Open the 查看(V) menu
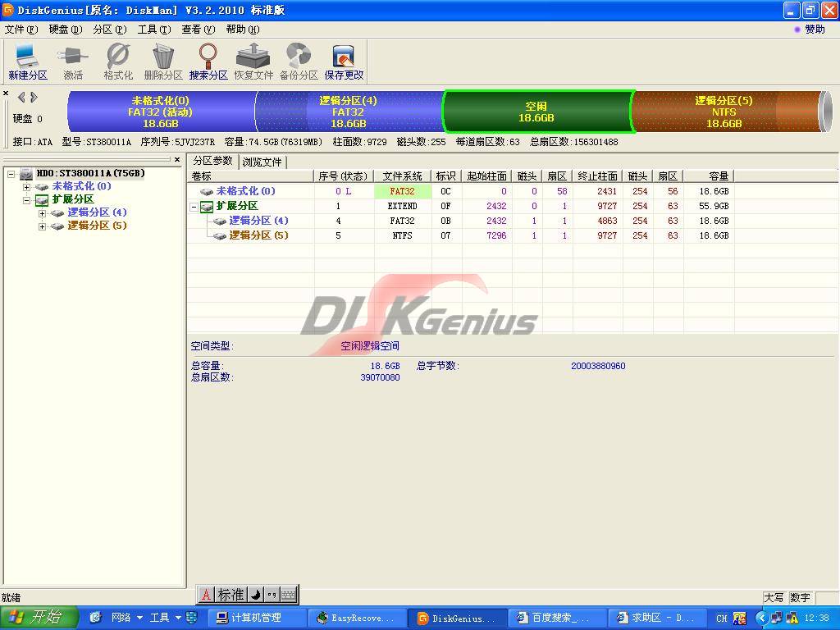 (199, 29)
